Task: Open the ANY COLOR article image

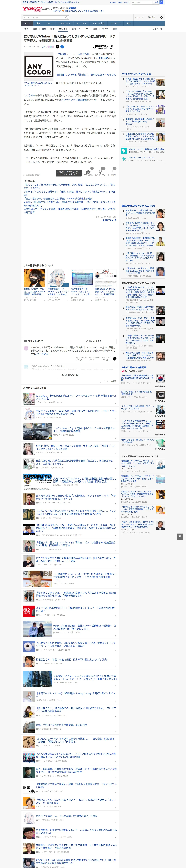Action: [x=39, y=67]
